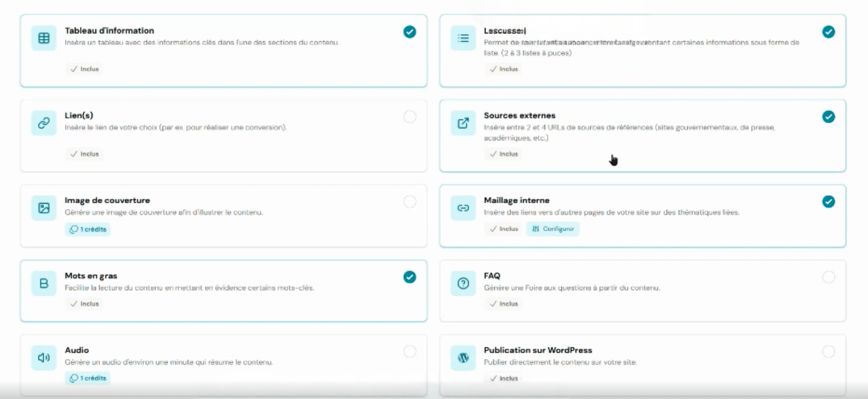
Task: Click the Mots en gras title
Action: [x=91, y=275]
